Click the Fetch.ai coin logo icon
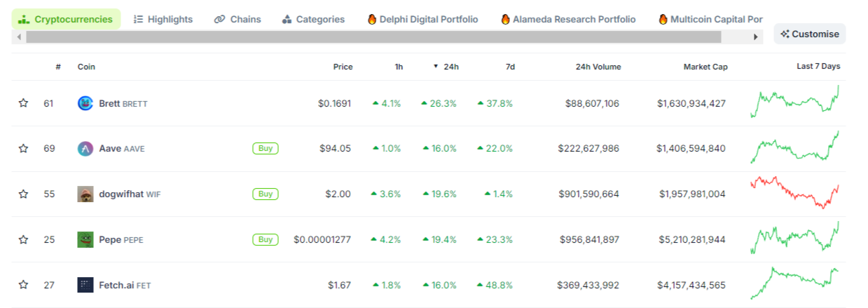Image resolution: width=868 pixels, height=308 pixels. tap(85, 285)
